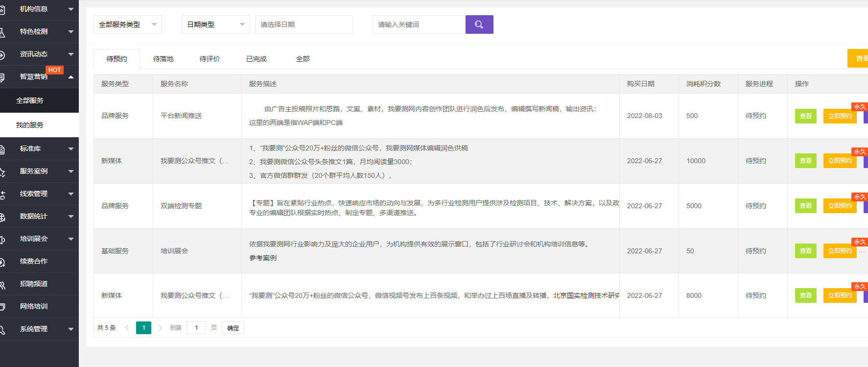The height and width of the screenshot is (367, 868).
Task: Click the orange button at tab bar right
Action: tap(858, 58)
